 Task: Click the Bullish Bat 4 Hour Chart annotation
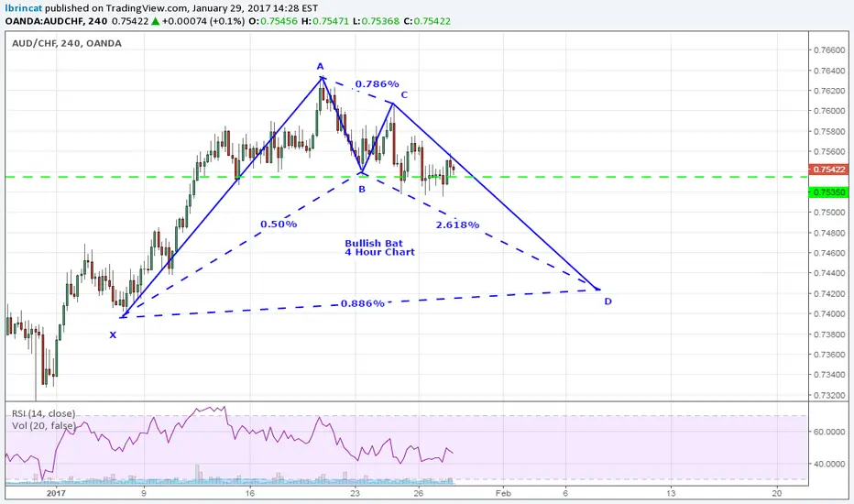379,248
